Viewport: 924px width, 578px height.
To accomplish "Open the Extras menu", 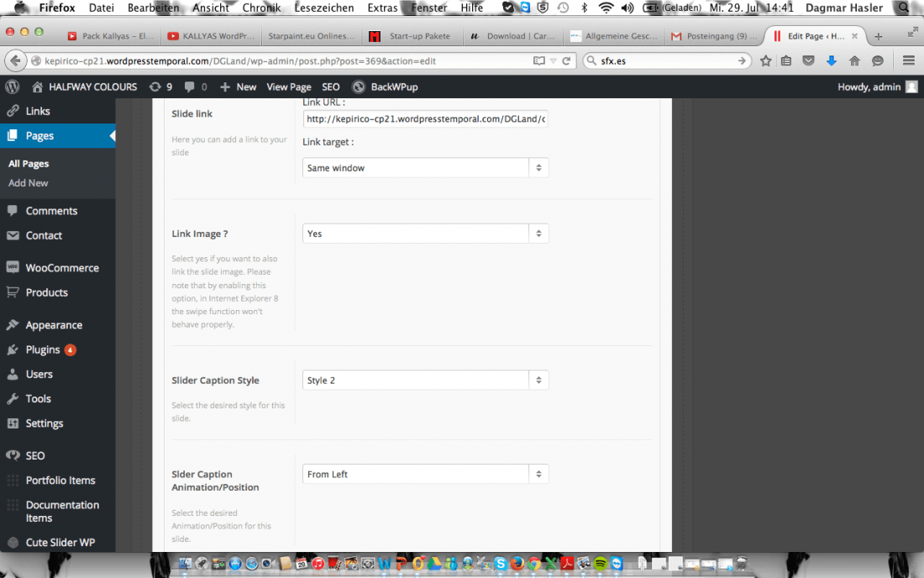I will coord(382,8).
